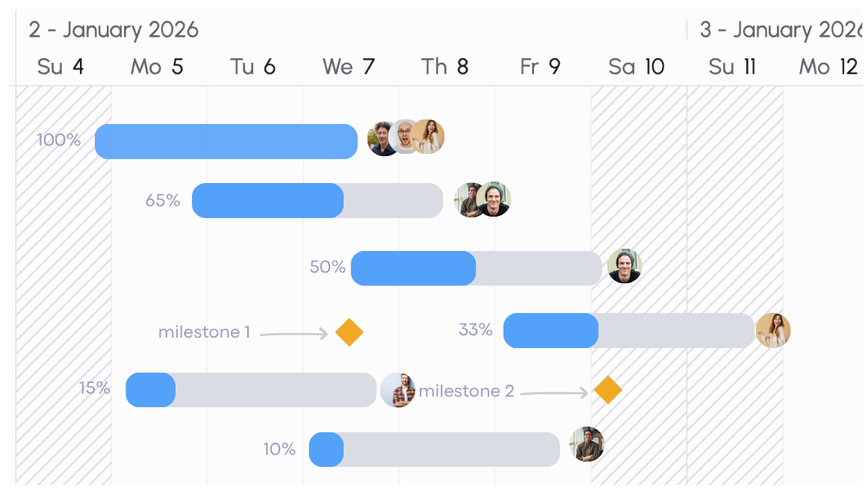This screenshot has height=490, width=868.
Task: Click the beanie man avatar on 50% task
Action: 624,266
